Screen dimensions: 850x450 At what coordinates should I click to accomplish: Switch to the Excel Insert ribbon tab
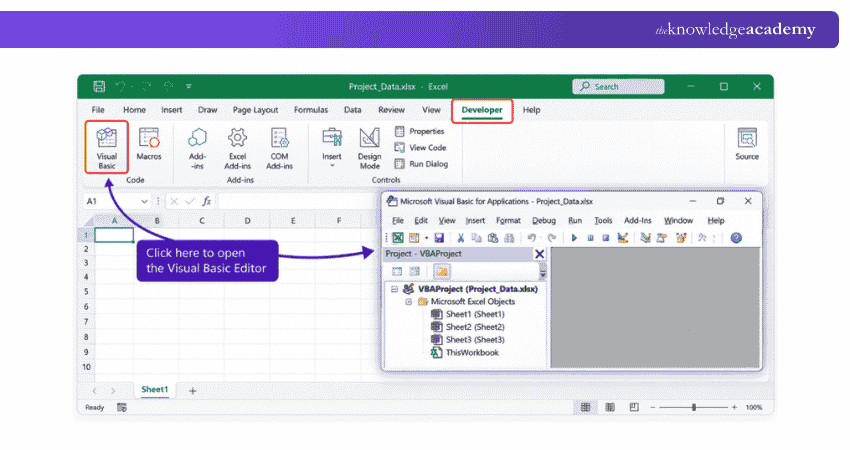171,110
